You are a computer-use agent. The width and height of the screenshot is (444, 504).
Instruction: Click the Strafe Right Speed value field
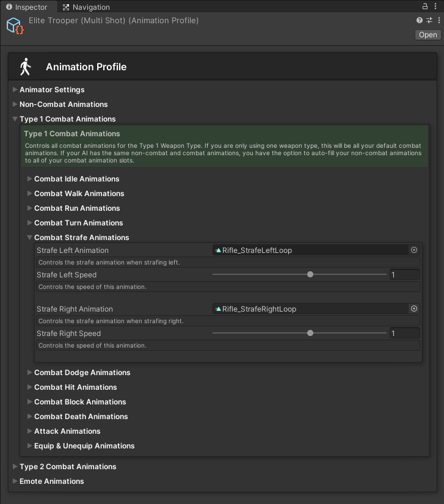[x=404, y=334]
